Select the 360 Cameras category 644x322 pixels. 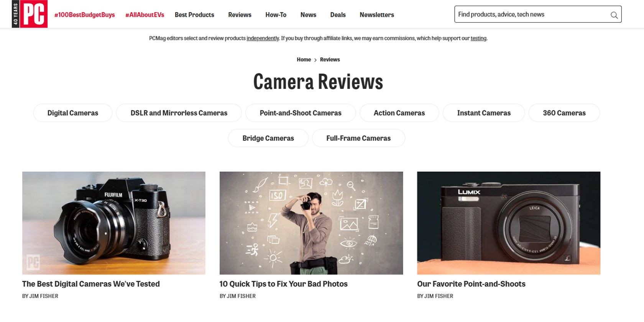click(x=564, y=113)
